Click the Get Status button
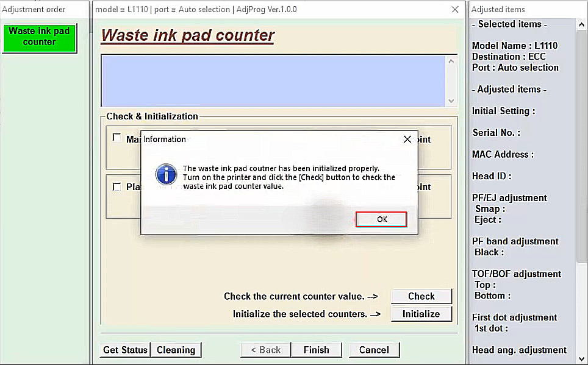 pyautogui.click(x=125, y=350)
